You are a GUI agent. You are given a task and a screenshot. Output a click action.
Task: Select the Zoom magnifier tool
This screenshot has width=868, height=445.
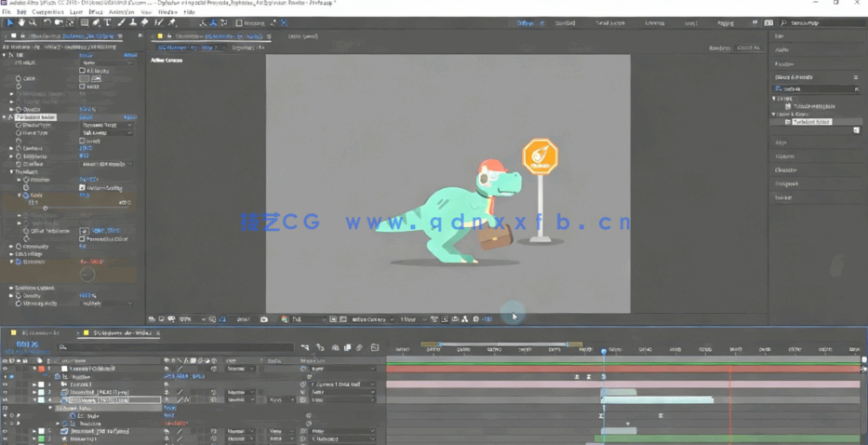(33, 23)
